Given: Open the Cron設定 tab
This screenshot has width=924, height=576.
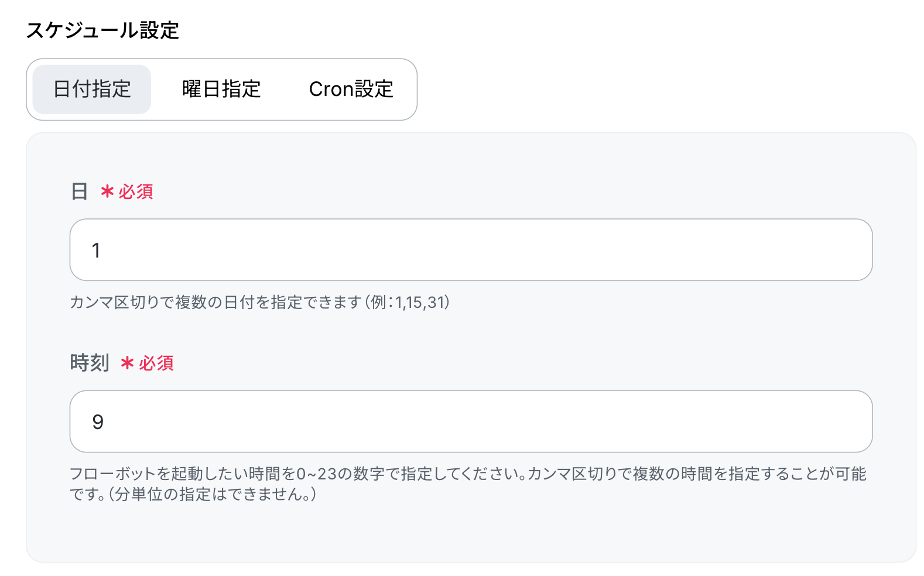Looking at the screenshot, I should click(351, 90).
